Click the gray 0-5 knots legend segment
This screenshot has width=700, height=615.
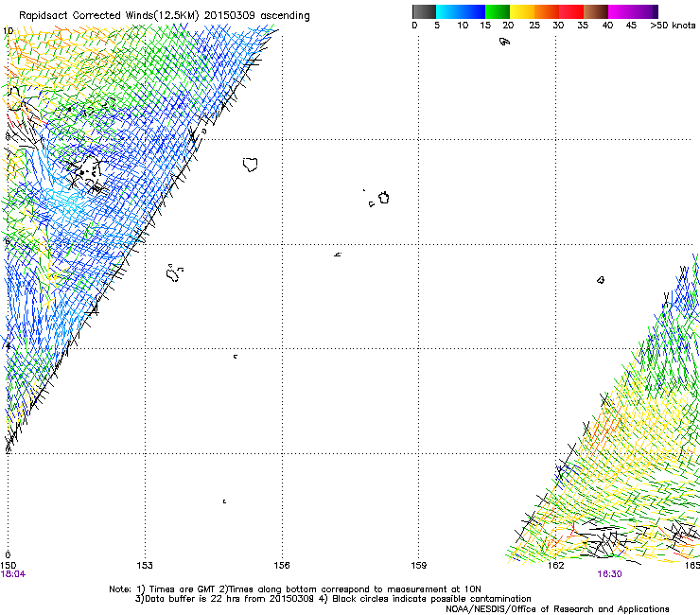pos(424,11)
